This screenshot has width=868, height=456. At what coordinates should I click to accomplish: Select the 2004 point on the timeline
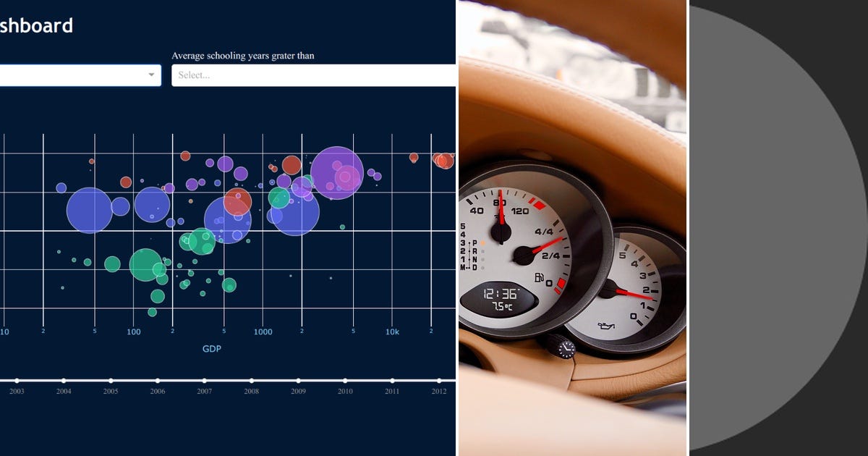[64, 379]
